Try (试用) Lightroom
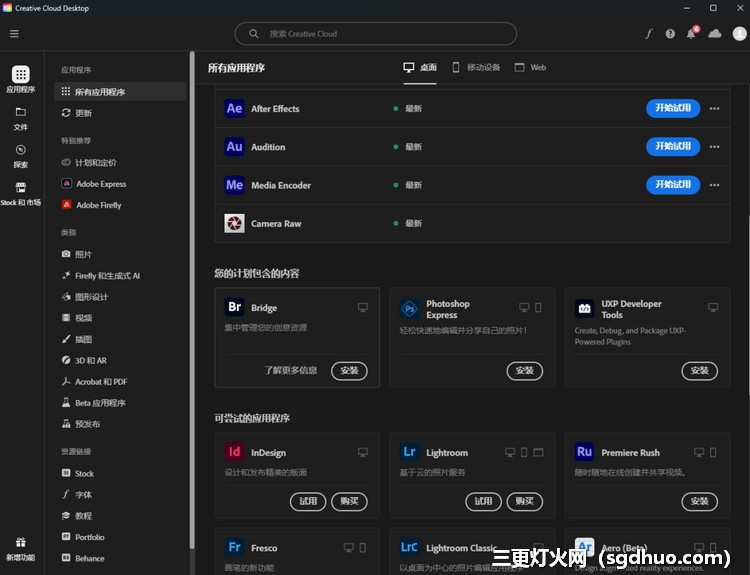This screenshot has height=575, width=750. pos(483,501)
